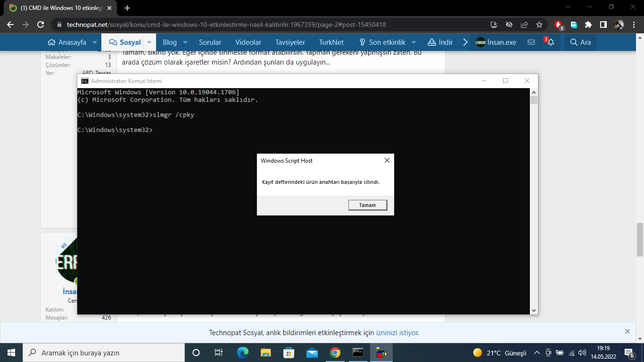
Task: Close the Windows Script Host dialog
Action: click(387, 160)
